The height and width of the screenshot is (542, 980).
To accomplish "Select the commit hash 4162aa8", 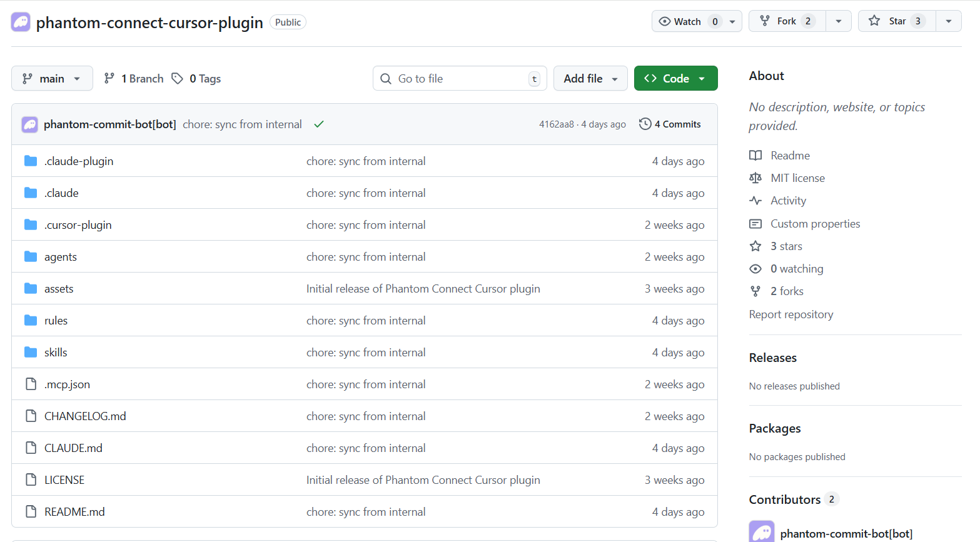I will (x=557, y=124).
